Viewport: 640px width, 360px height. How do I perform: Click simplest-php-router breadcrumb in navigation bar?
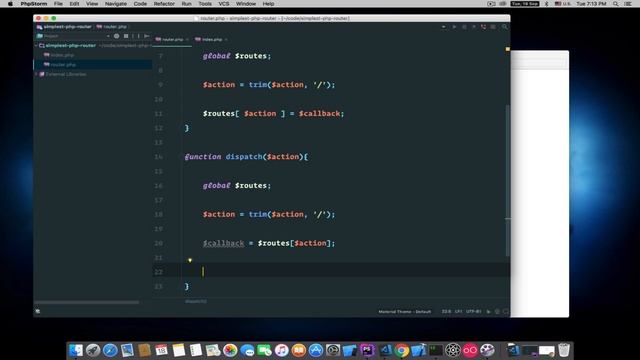point(67,27)
